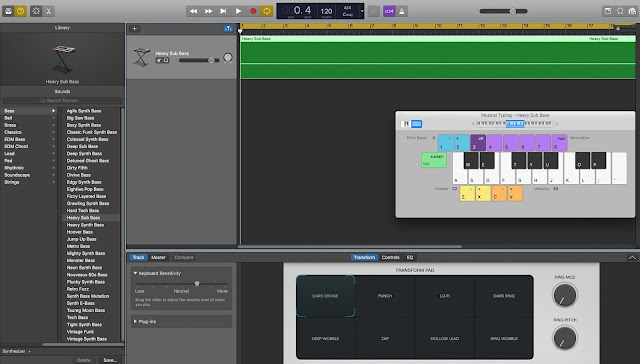This screenshot has height=364, width=640.
Task: Switch Musical Typing to piano keyboard view
Action: tap(406, 124)
